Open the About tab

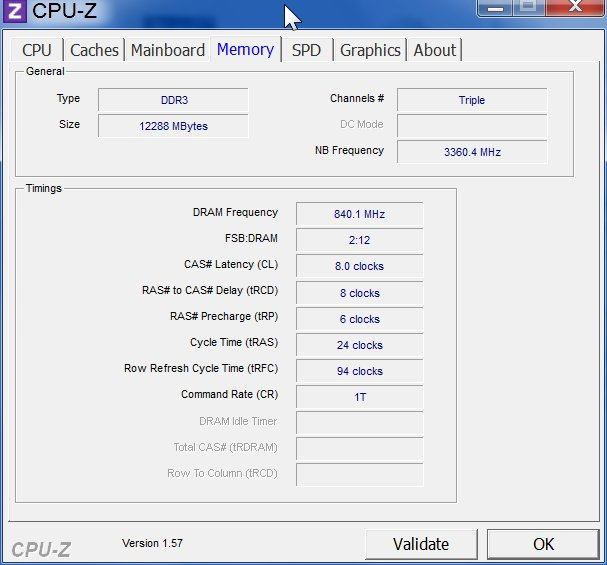click(434, 50)
